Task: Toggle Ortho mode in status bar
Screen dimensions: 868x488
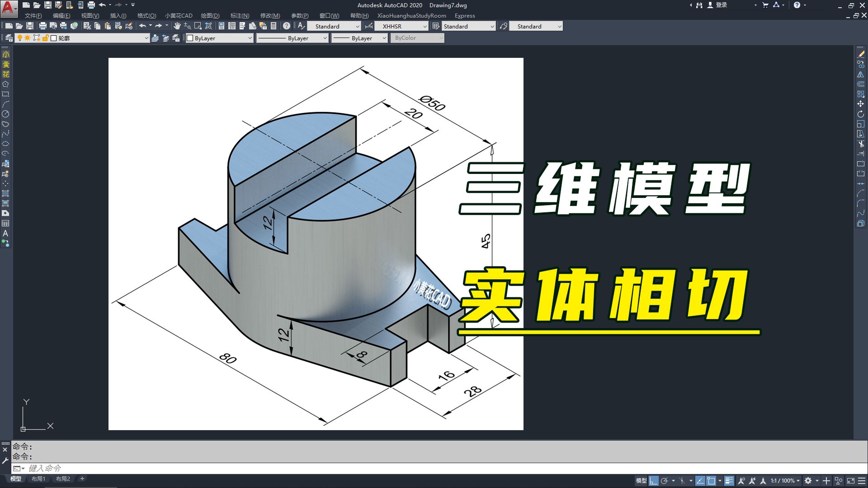Action: (x=654, y=481)
